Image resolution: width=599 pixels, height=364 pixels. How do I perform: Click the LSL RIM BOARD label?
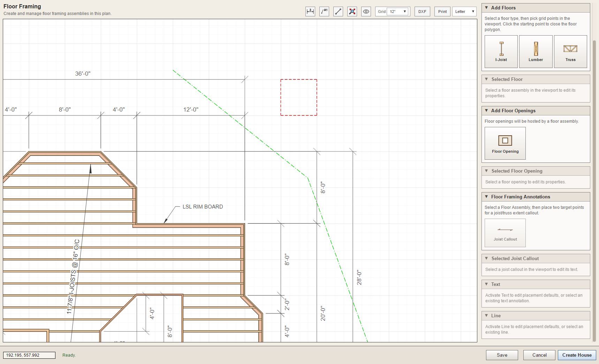click(x=203, y=207)
